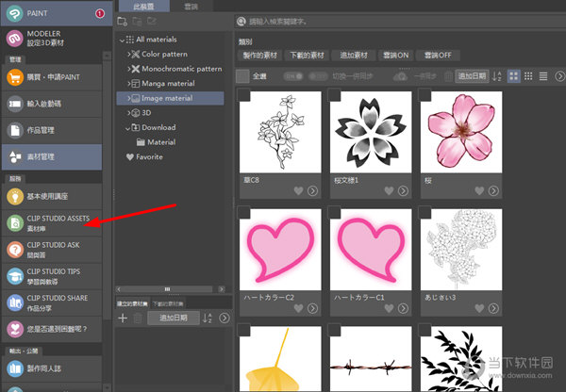The image size is (566, 392).
Task: Open CLIP STUDIO SHARE works sharing
Action: [x=52, y=302]
